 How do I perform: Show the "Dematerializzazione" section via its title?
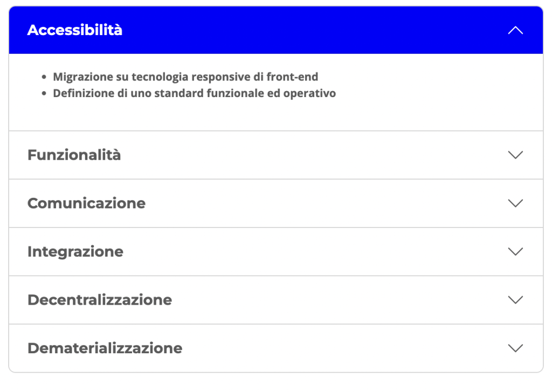click(x=105, y=348)
